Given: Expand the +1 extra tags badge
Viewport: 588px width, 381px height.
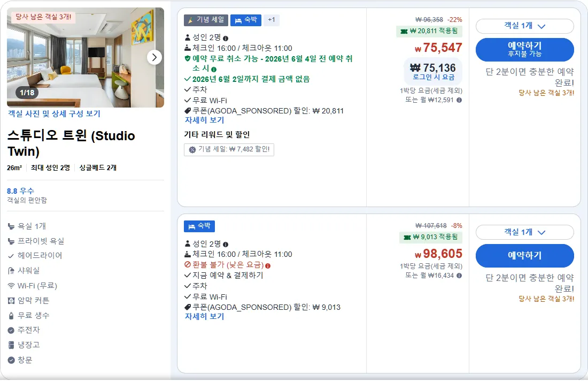Looking at the screenshot, I should click(x=272, y=20).
